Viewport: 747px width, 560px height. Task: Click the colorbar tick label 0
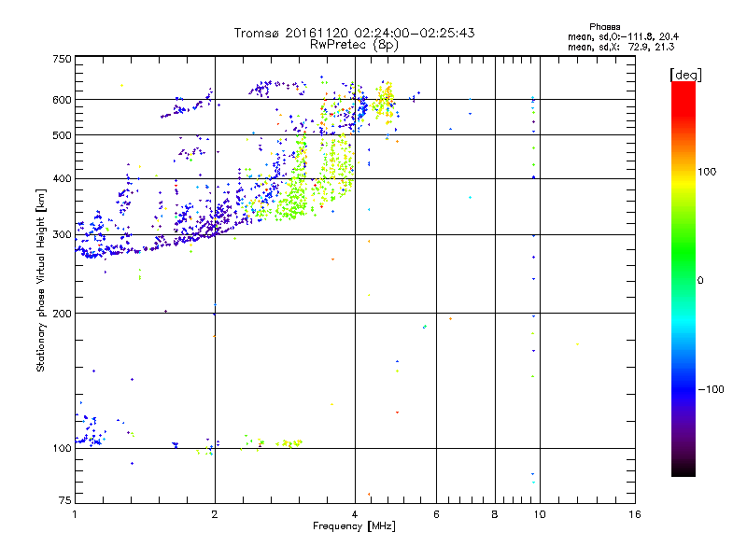pyautogui.click(x=702, y=280)
